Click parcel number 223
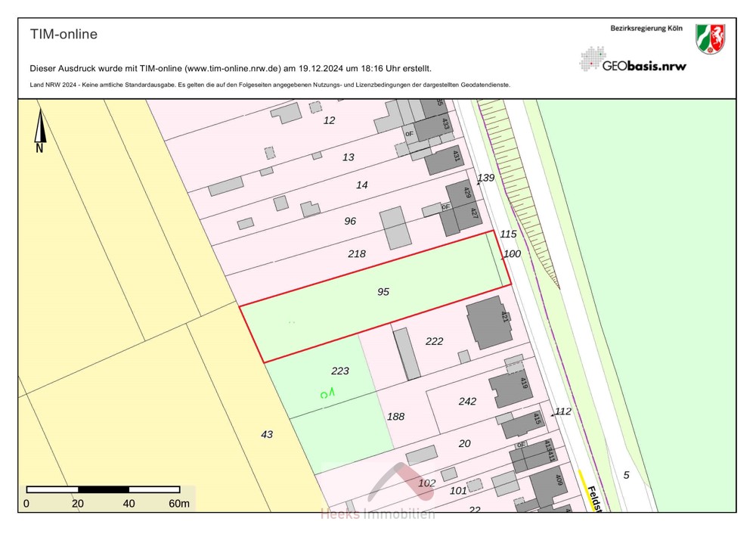The height and width of the screenshot is (534, 756). [x=340, y=371]
